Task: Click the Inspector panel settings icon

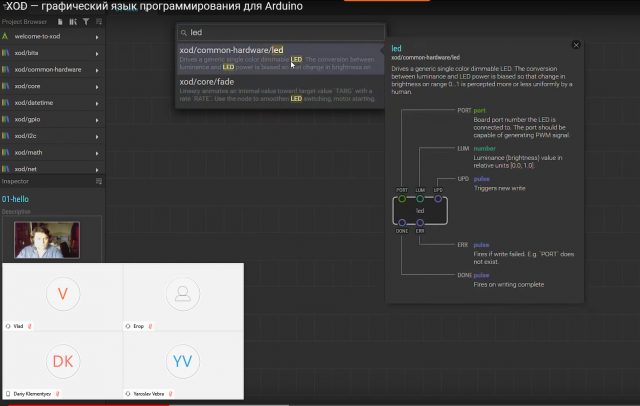Action: 98,182
